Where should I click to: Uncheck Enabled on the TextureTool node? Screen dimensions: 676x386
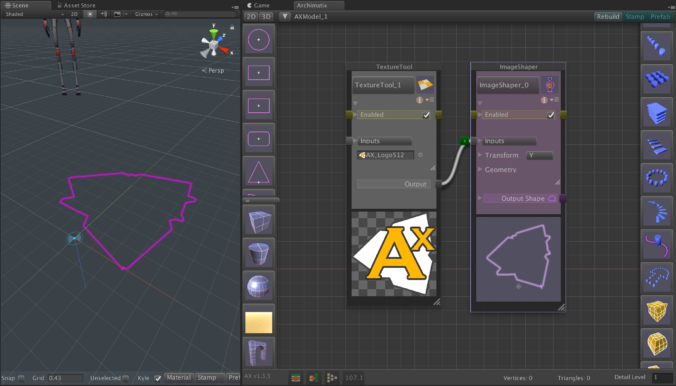pos(426,115)
